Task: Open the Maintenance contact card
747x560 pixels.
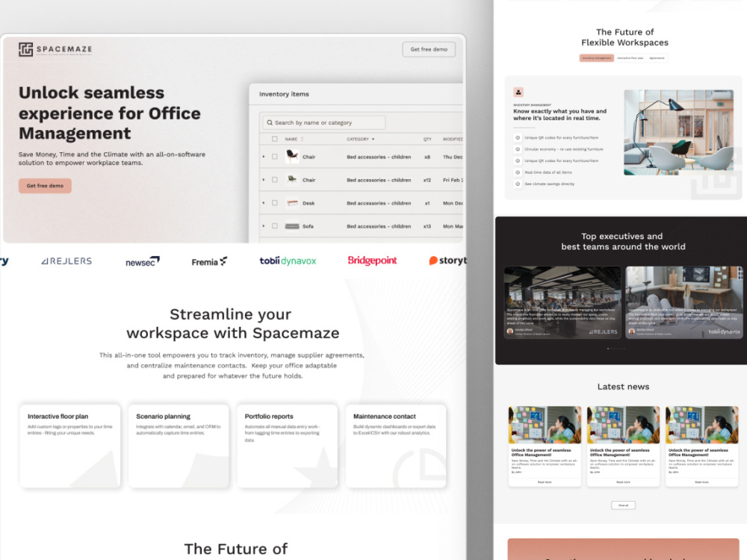Action: point(396,447)
